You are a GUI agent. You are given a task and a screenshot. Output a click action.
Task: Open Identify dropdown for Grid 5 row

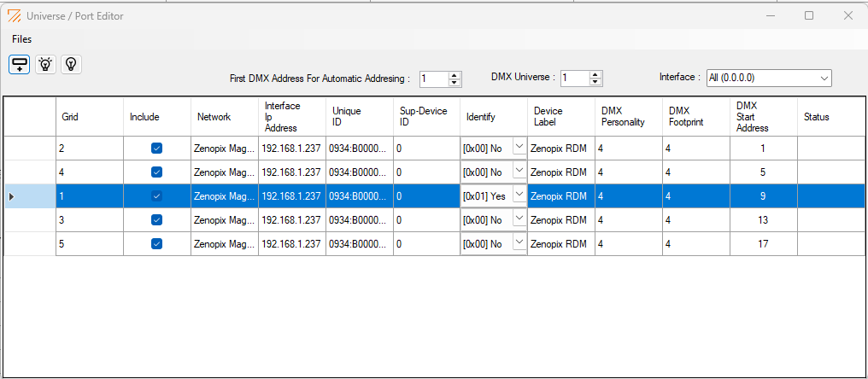pyautogui.click(x=519, y=242)
